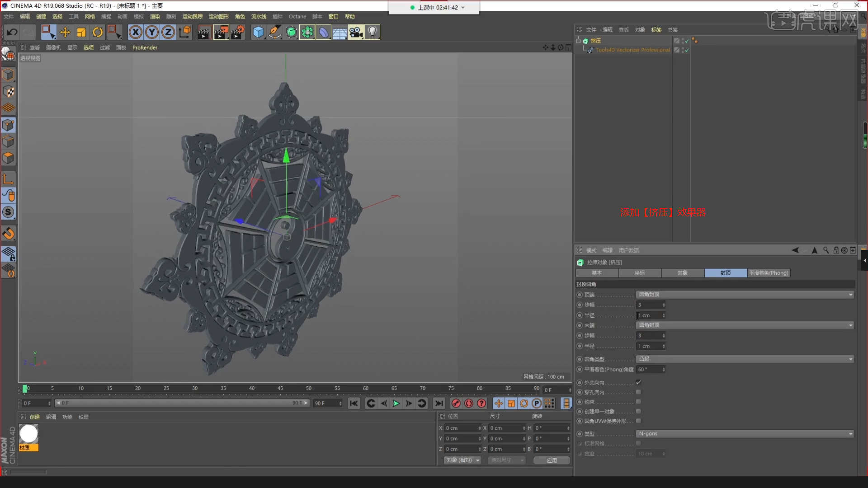
Task: Enable 圆角UVW保持外形 checkbox
Action: click(638, 421)
